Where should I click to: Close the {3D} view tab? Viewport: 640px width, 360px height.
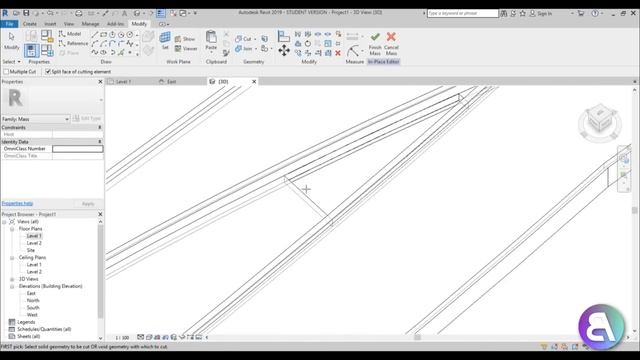click(254, 82)
